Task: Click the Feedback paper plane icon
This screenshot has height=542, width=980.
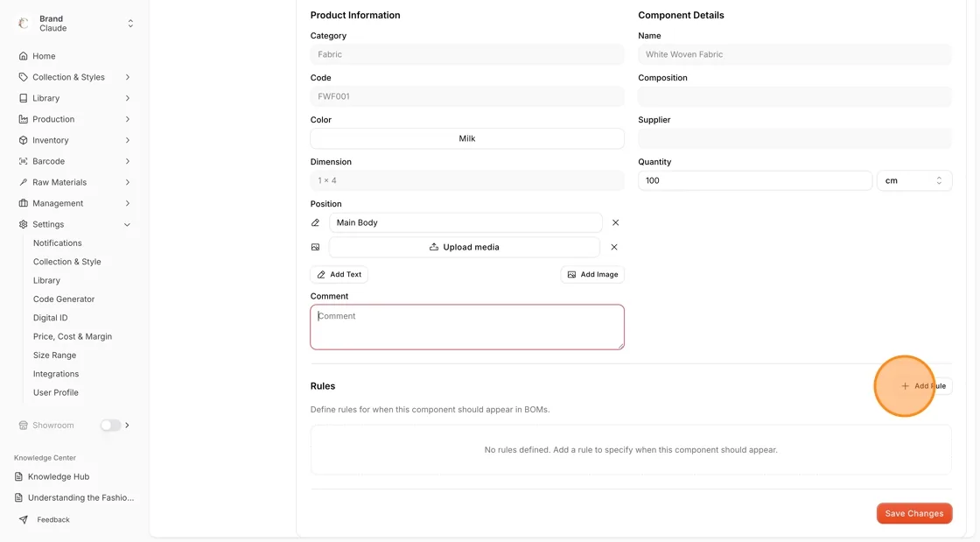Action: tap(23, 519)
